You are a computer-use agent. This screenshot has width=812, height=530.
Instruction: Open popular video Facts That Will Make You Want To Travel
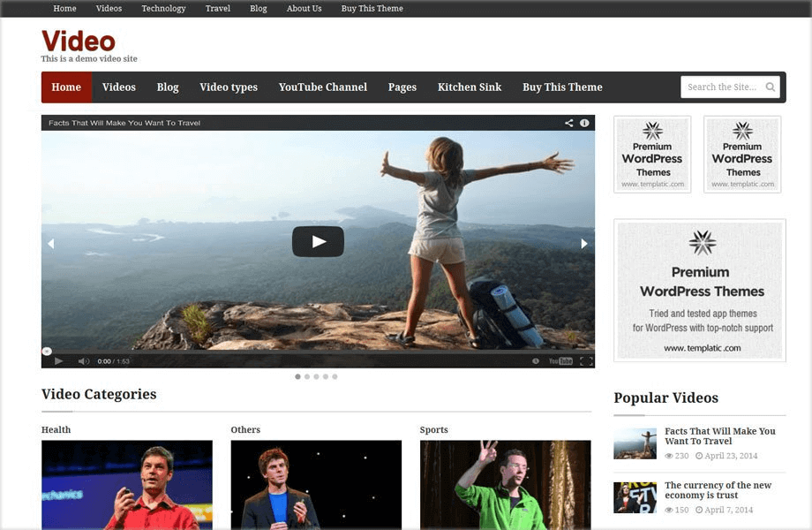click(720, 436)
